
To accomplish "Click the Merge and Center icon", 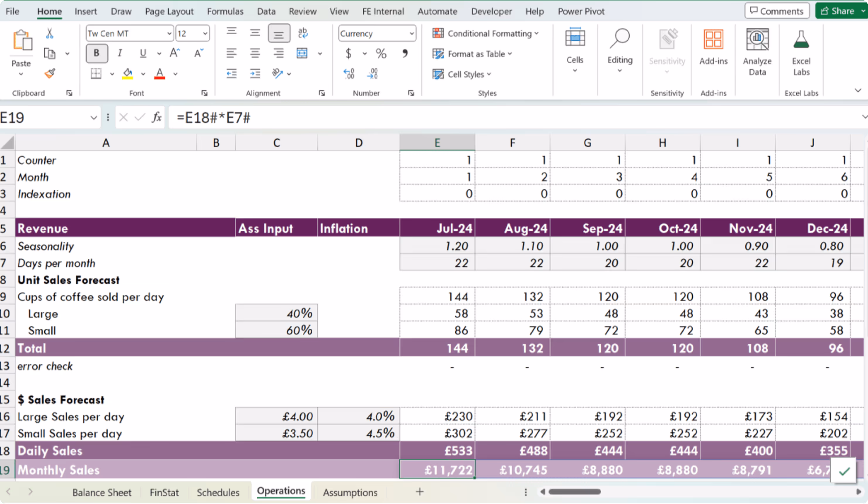I will point(302,53).
